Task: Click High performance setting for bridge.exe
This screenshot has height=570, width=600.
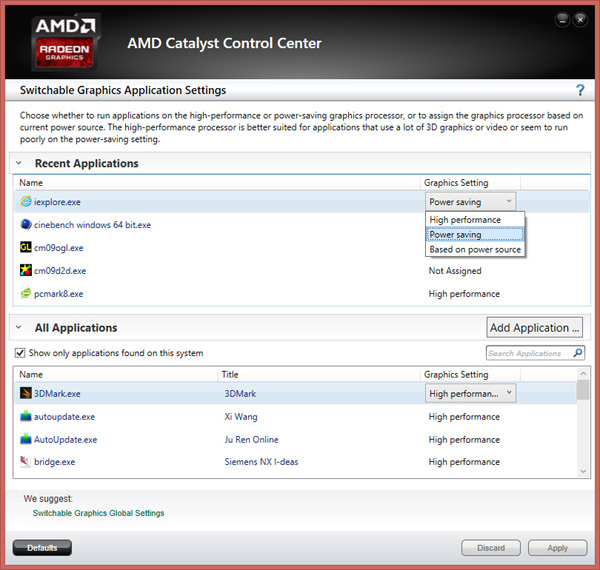Action: (464, 462)
